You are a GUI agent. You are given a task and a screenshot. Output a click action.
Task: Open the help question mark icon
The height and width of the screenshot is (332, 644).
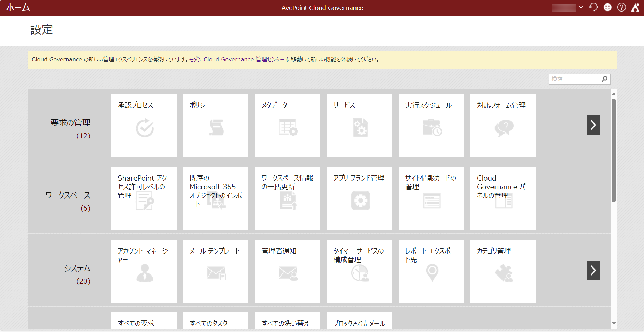621,7
